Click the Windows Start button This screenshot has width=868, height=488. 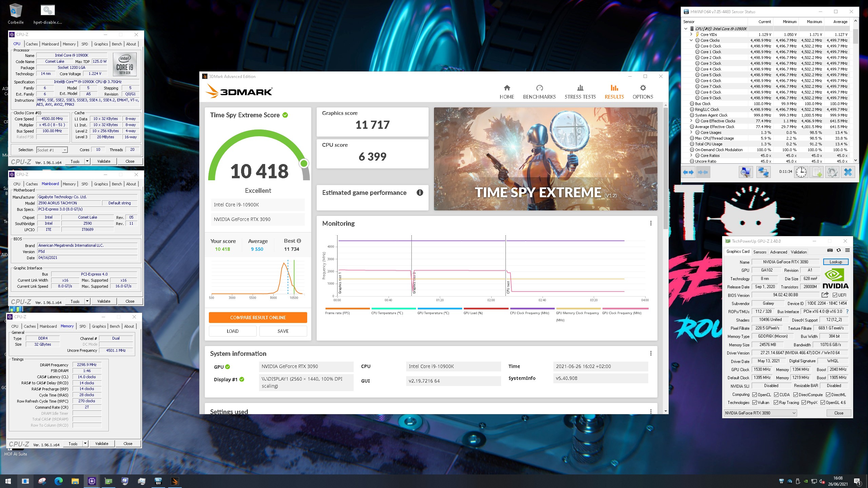(8, 481)
